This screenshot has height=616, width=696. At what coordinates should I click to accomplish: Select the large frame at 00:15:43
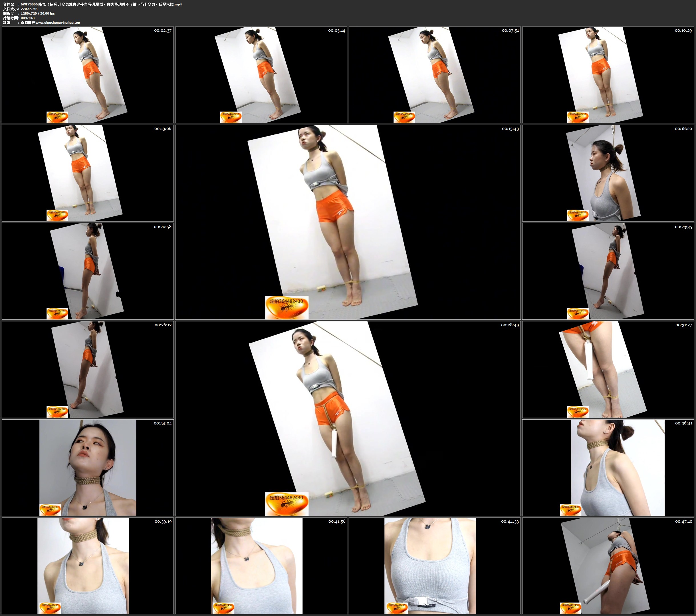348,222
